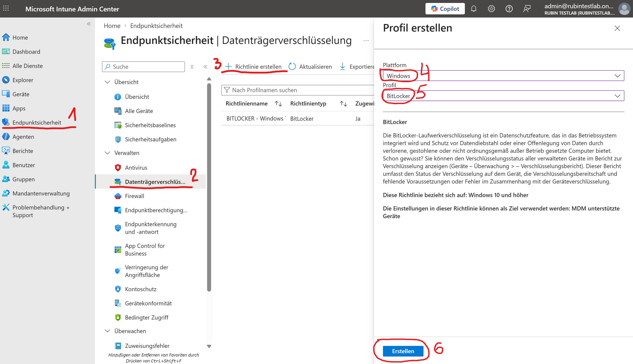This screenshot has height=364, width=633.
Task: Collapse the Überwachen section
Action: tap(108, 331)
